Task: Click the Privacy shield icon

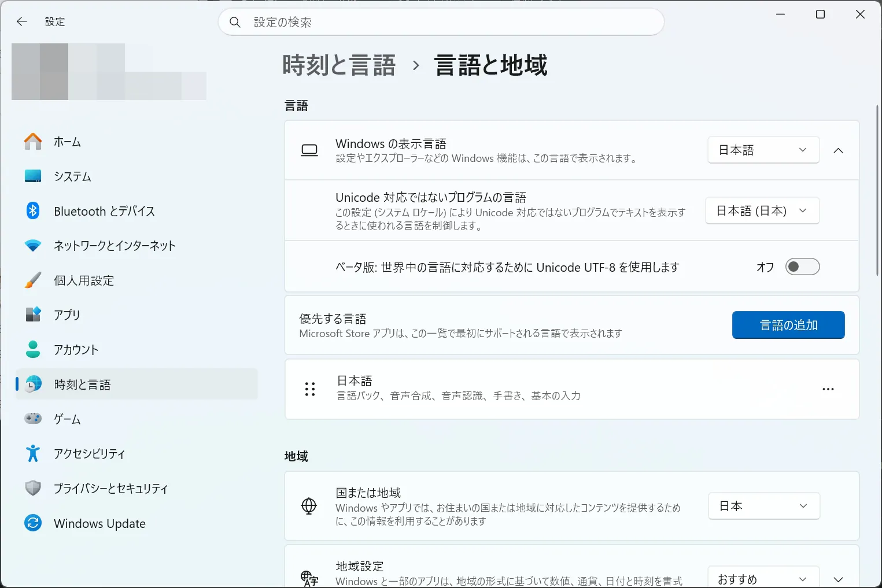Action: point(33,488)
